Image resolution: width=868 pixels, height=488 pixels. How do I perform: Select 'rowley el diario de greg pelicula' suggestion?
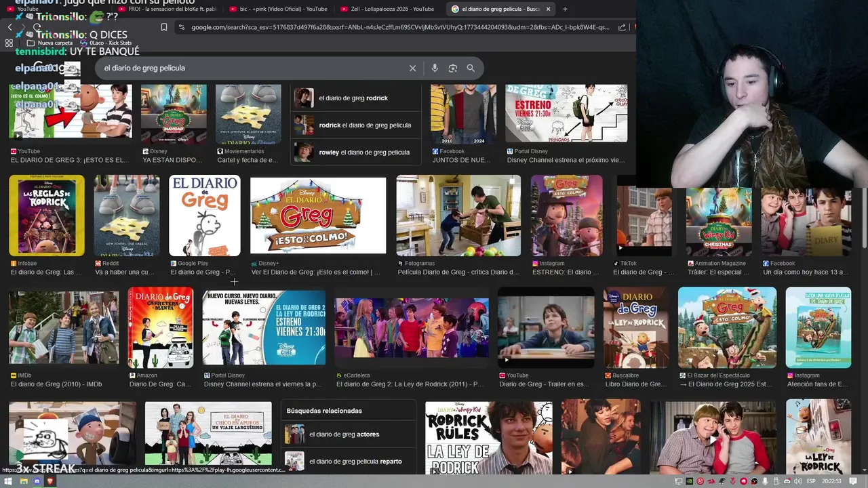[355, 152]
